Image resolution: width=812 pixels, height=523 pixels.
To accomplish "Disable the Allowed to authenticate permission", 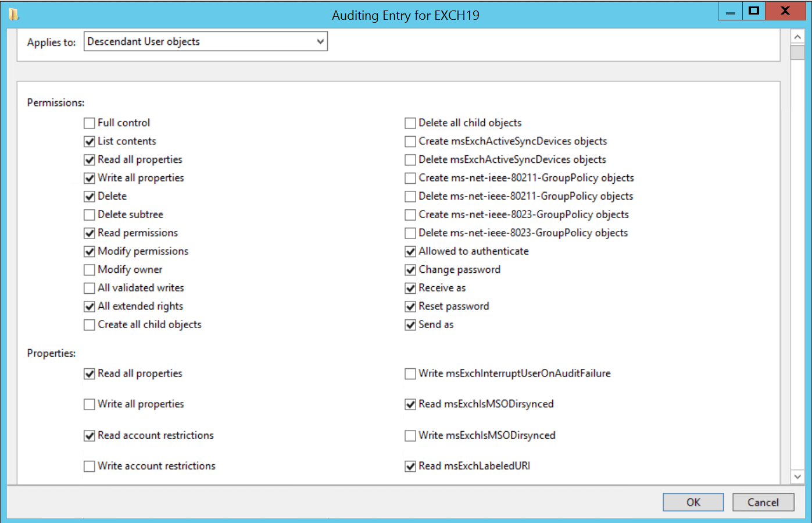I will click(410, 251).
